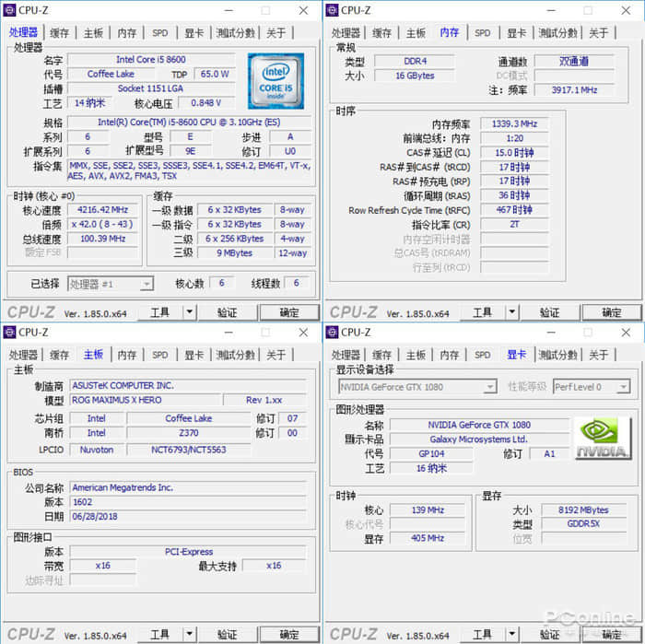This screenshot has width=645, height=644.
Task: Click the Z370 southbridge value
Action: click(x=189, y=433)
